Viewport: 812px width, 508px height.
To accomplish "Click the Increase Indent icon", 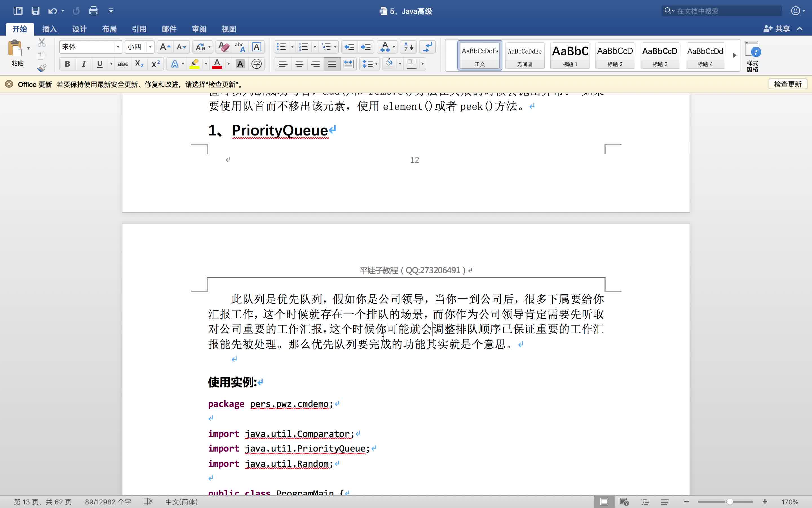I will [366, 47].
